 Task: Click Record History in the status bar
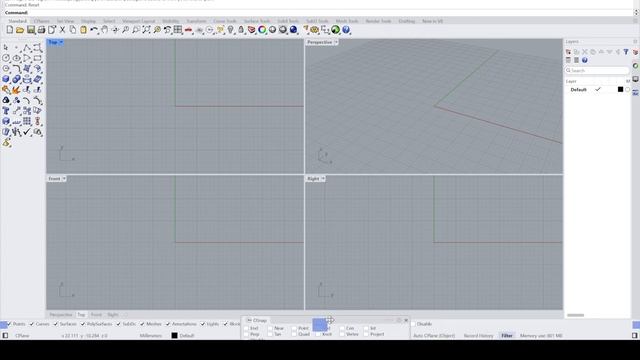478,336
